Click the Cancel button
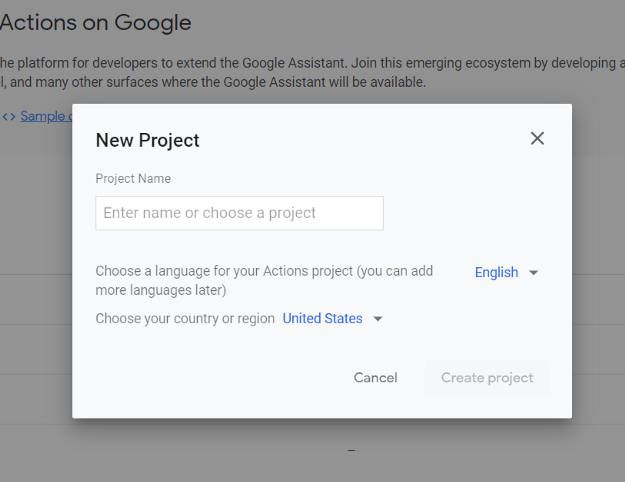This screenshot has width=625, height=482. point(375,378)
